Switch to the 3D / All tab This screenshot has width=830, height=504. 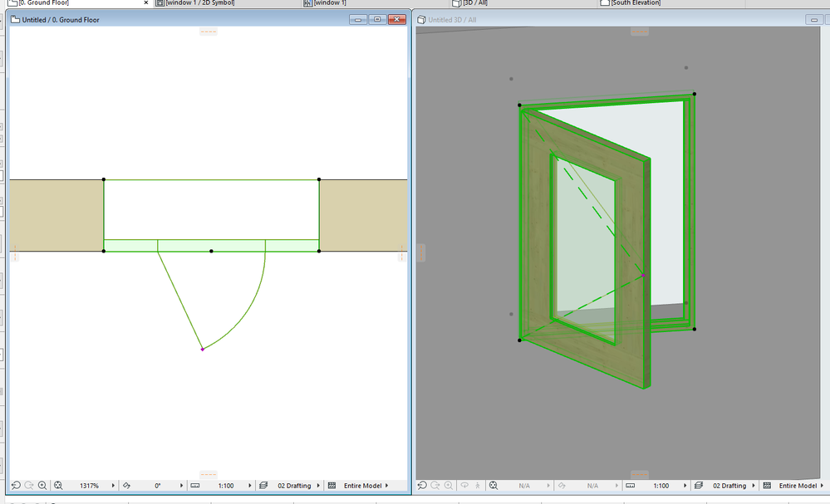[524, 3]
